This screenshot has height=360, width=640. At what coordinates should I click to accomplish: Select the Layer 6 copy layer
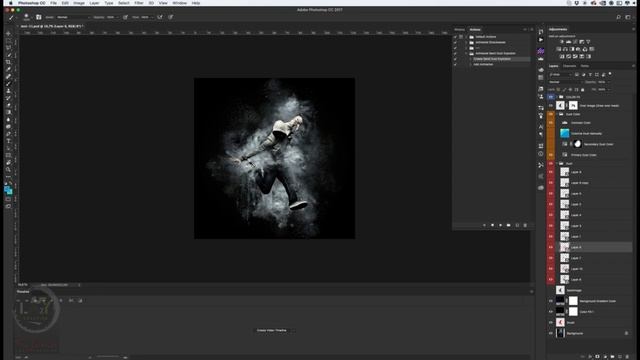coord(594,183)
